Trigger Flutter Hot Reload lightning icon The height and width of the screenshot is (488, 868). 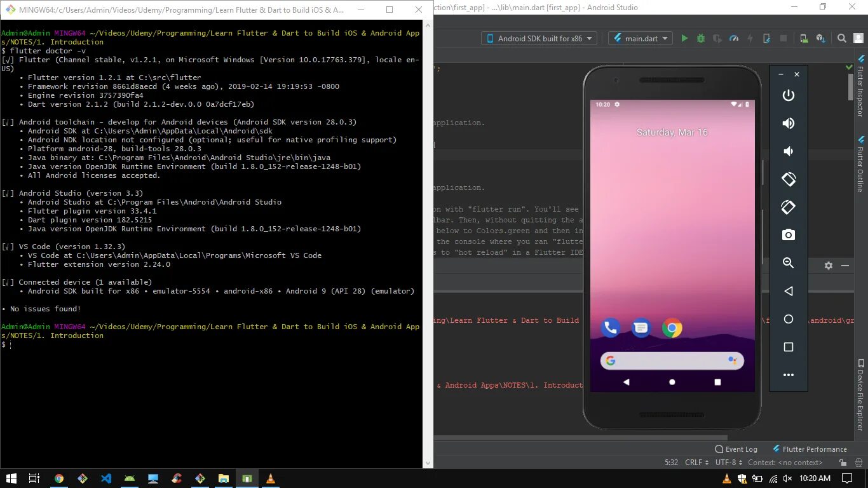click(x=750, y=38)
